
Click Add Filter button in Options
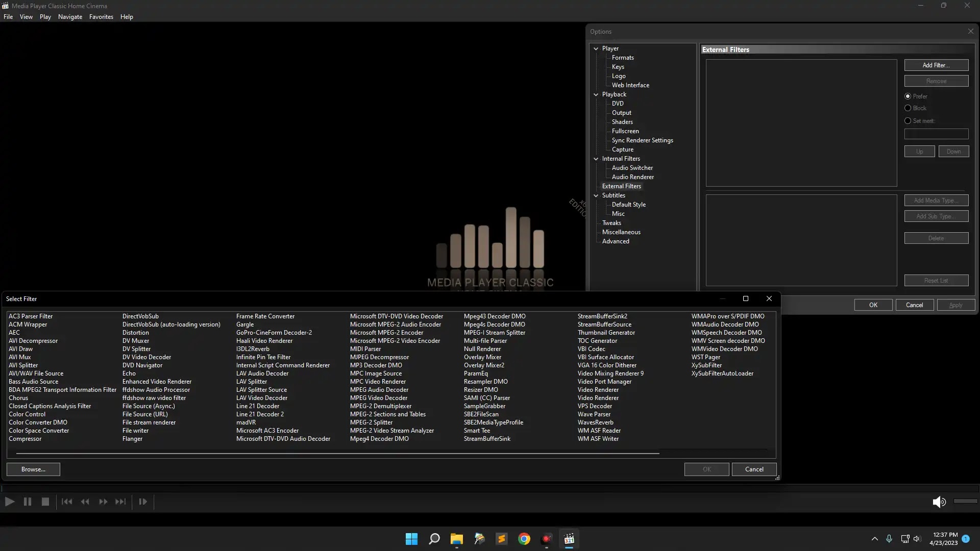click(937, 65)
